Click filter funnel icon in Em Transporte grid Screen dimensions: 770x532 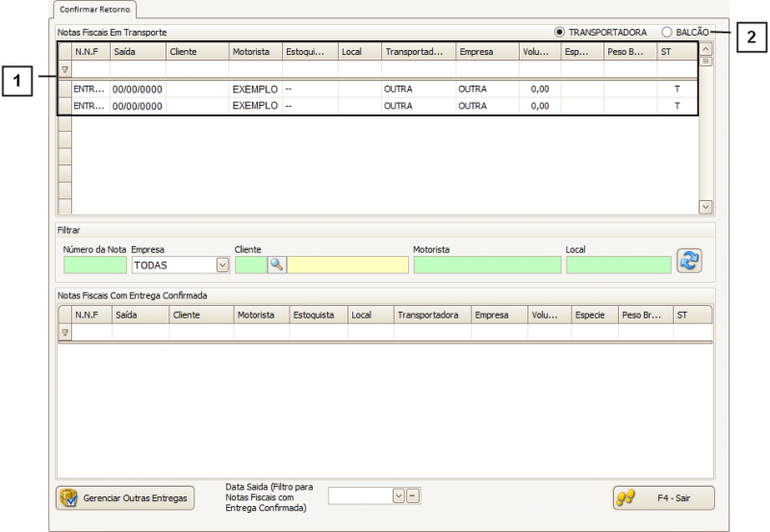click(x=64, y=69)
